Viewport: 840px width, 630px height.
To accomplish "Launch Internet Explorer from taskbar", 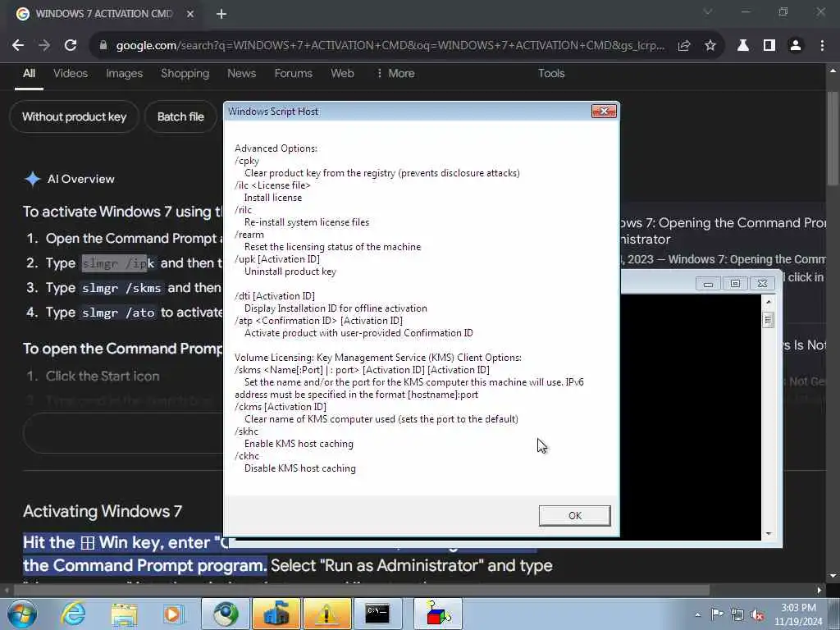I will click(x=73, y=614).
